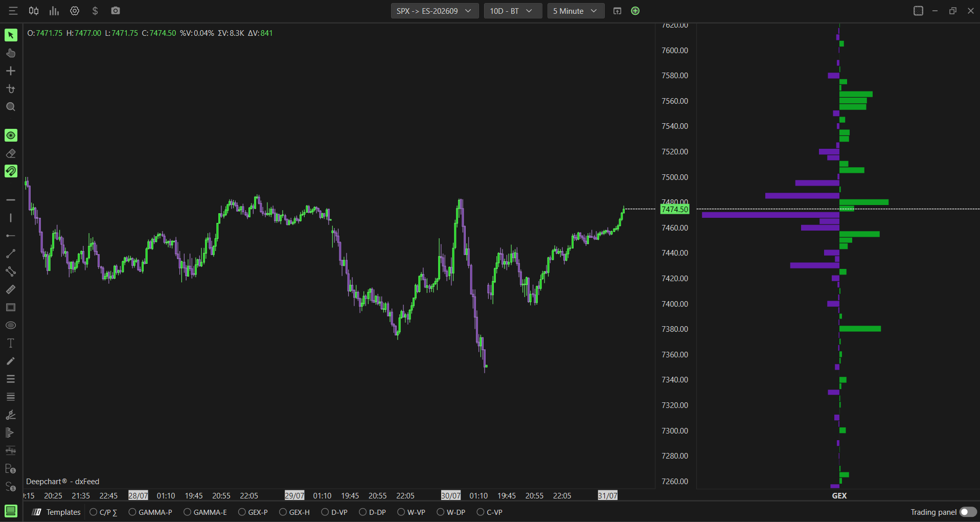
Task: Click the 30/07 date marker on time axis
Action: click(451, 495)
